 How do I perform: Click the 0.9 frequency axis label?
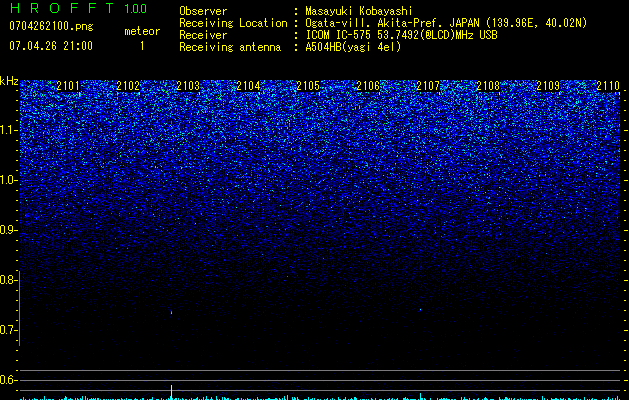click(x=9, y=230)
